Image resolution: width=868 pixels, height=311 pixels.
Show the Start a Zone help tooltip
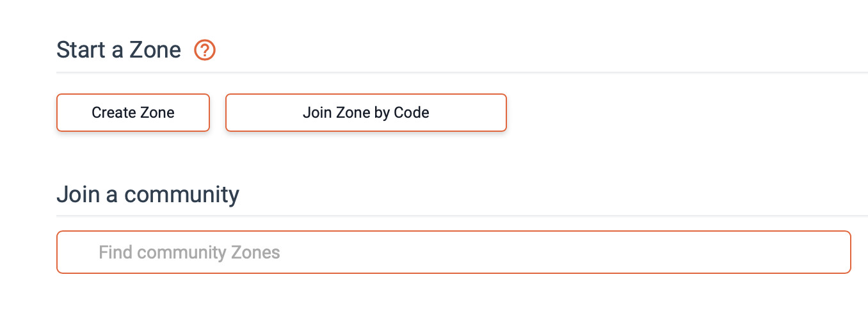205,50
